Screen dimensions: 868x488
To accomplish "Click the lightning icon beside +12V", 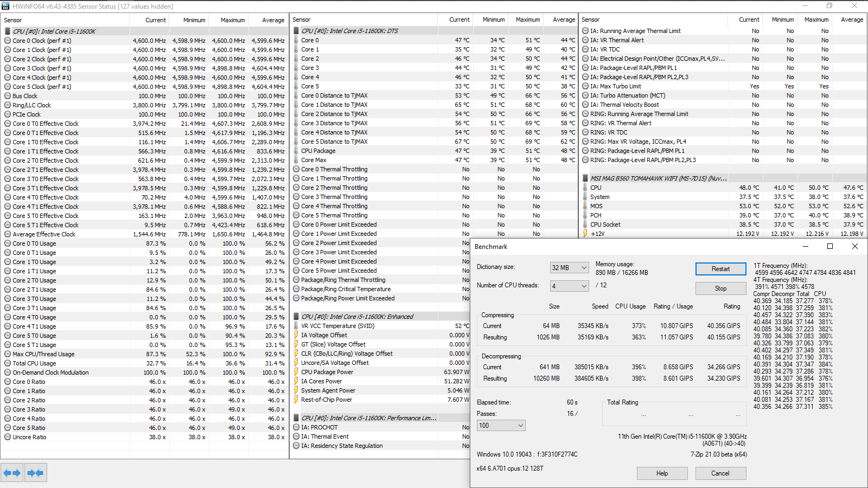I will click(585, 234).
